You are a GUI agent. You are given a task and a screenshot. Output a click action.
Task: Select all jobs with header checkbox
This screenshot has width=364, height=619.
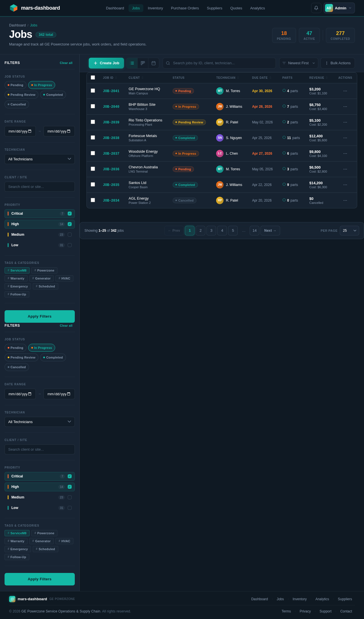click(x=93, y=78)
